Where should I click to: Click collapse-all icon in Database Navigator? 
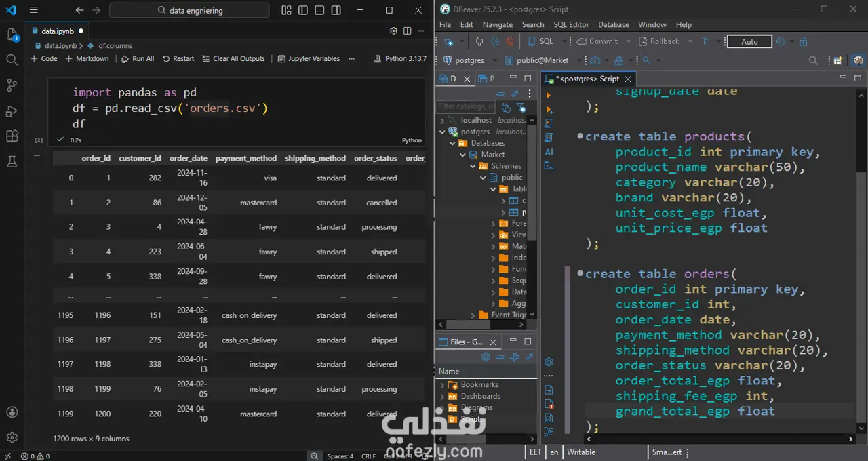[500, 94]
